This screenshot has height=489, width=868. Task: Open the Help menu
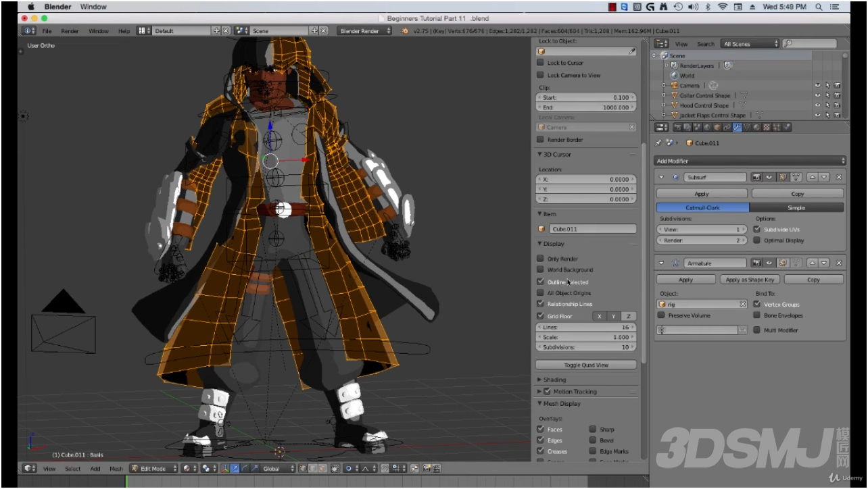point(124,31)
